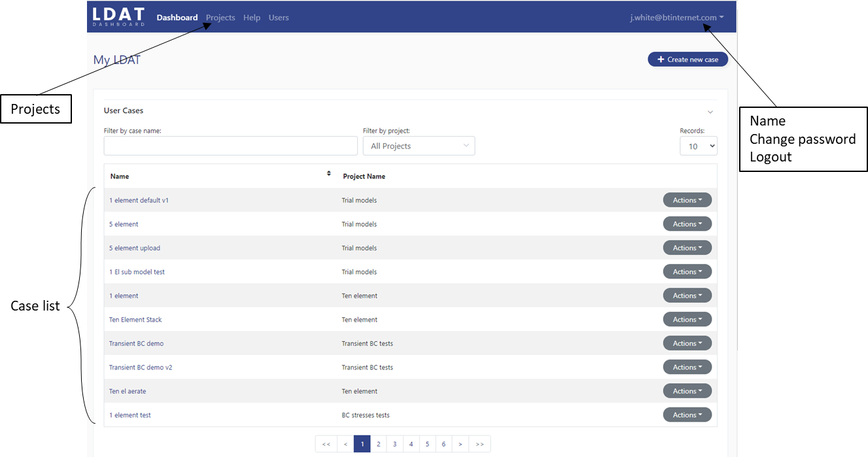Open Actions for 1 element default v1
868x457 pixels.
(x=687, y=200)
